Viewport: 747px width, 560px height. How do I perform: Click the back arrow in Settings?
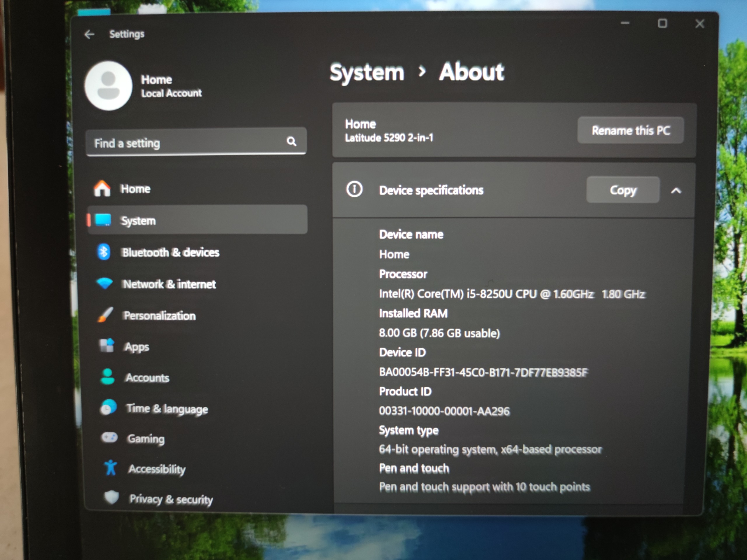pos(89,34)
